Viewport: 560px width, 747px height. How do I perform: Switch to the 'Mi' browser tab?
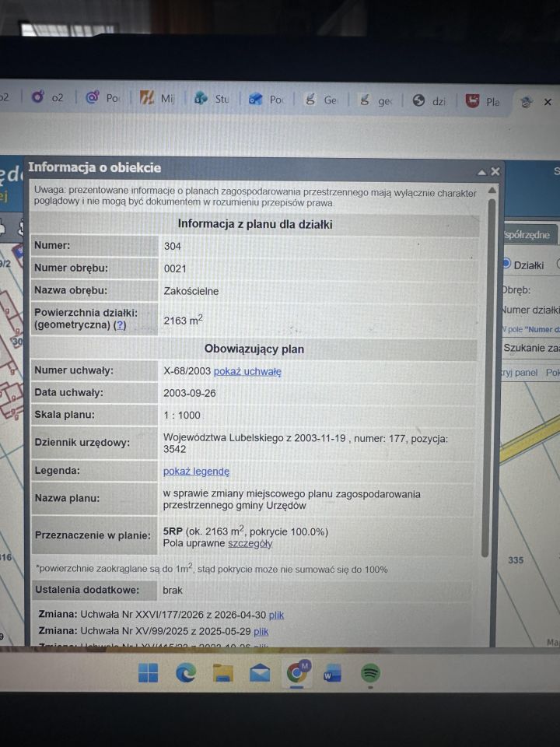(x=157, y=98)
